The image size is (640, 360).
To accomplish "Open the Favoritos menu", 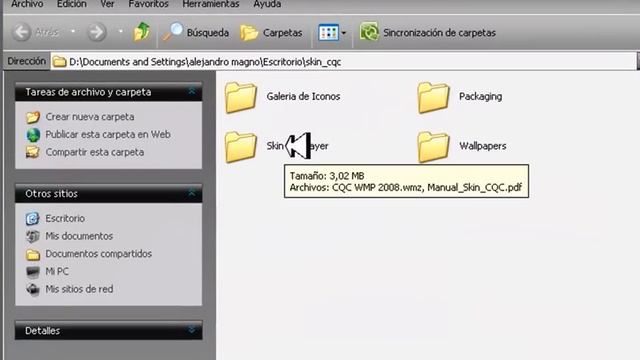I will [148, 4].
